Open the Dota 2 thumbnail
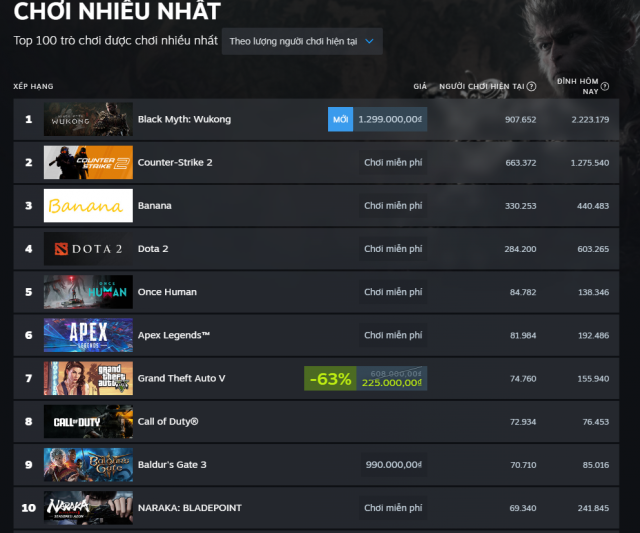 [88, 249]
